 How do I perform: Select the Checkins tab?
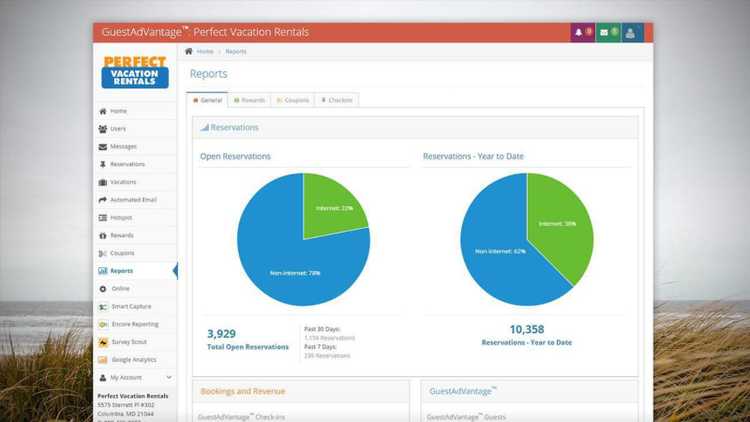(336, 100)
